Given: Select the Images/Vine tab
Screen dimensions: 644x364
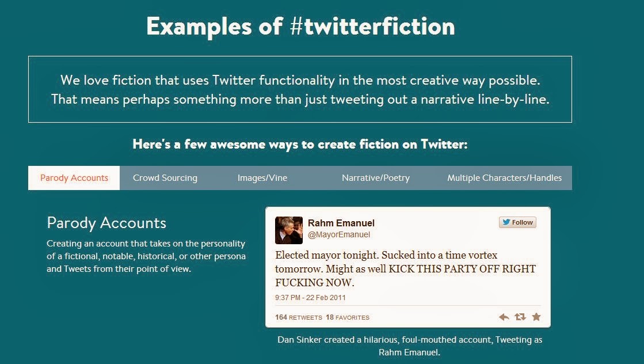Looking at the screenshot, I should coord(262,177).
